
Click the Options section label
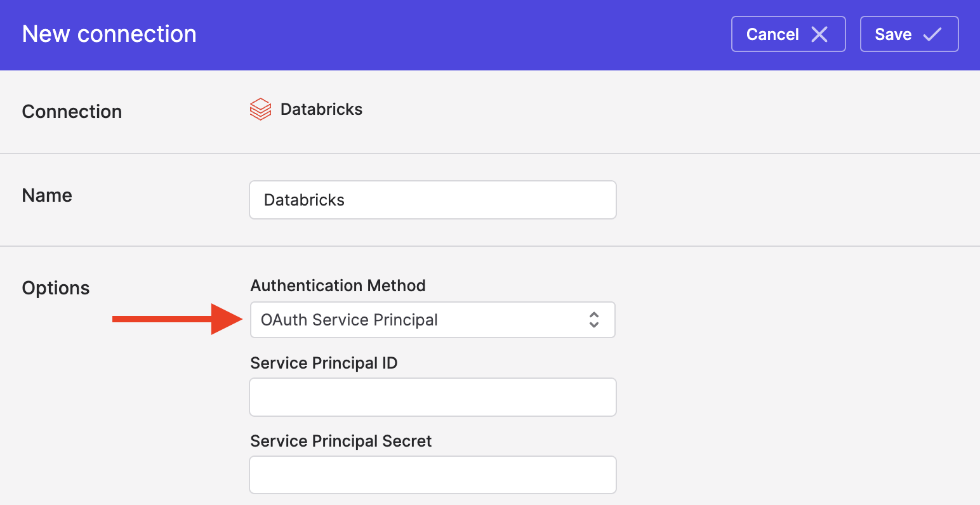point(56,288)
